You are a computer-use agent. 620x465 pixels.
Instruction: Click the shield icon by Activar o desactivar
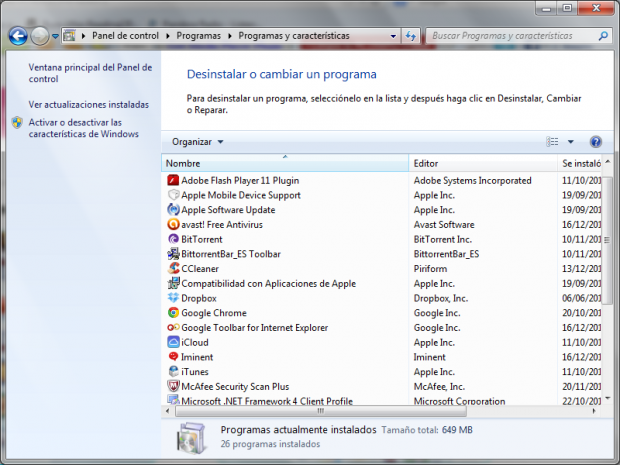tap(17, 123)
